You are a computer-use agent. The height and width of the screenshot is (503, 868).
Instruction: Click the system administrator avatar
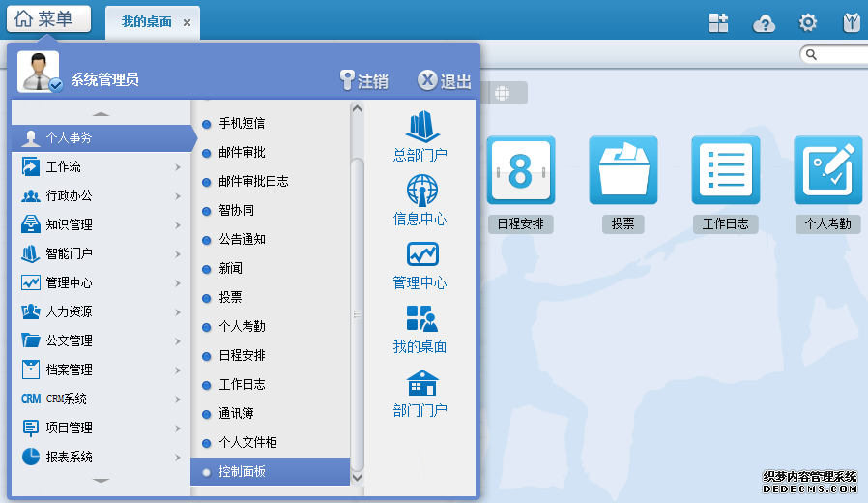tap(39, 72)
